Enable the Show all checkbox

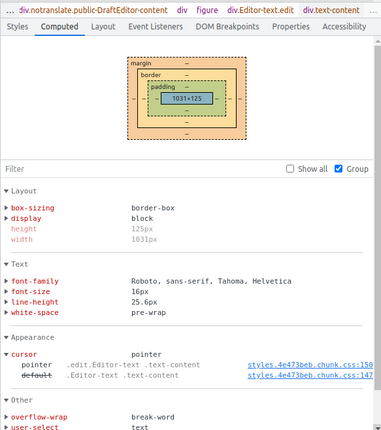point(290,169)
